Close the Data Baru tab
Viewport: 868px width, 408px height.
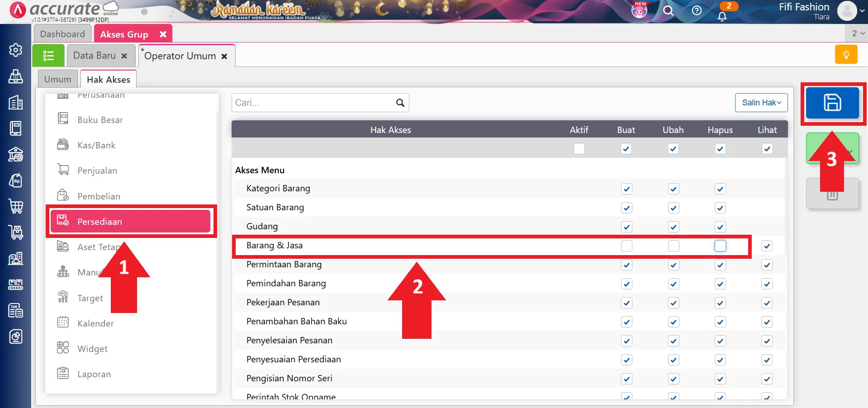tap(124, 56)
